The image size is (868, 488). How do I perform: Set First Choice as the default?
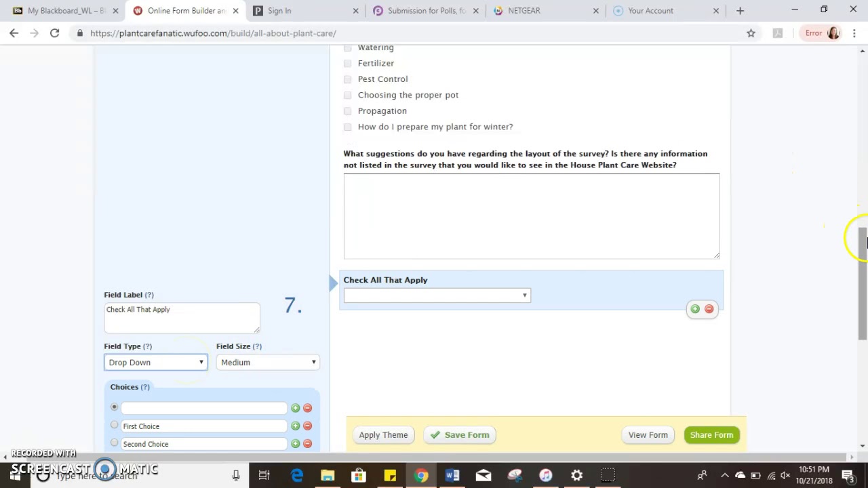[114, 425]
